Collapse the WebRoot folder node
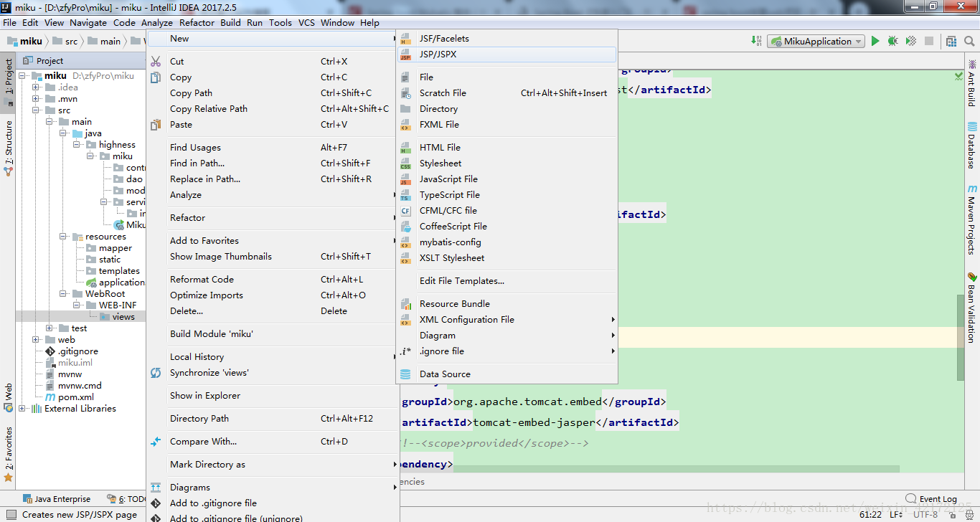 [x=63, y=294]
